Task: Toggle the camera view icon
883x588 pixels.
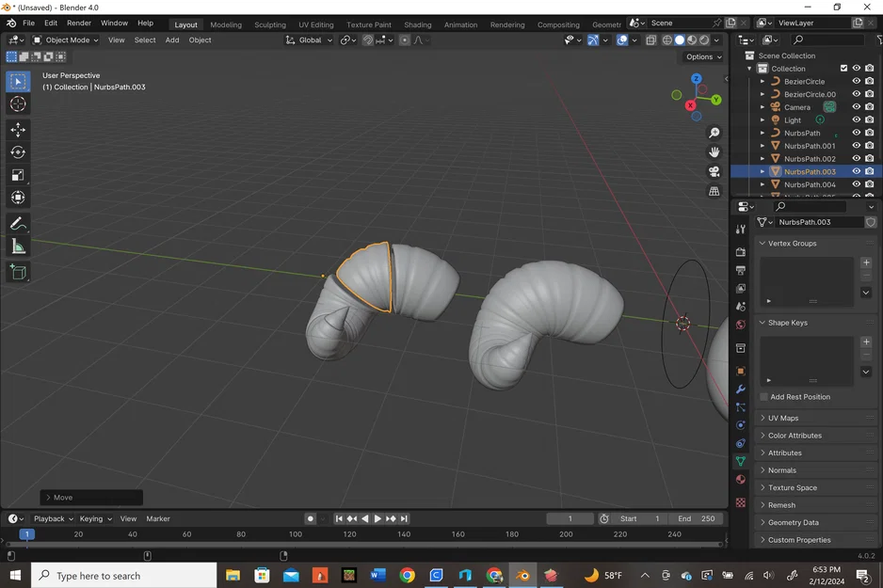Action: tap(714, 171)
